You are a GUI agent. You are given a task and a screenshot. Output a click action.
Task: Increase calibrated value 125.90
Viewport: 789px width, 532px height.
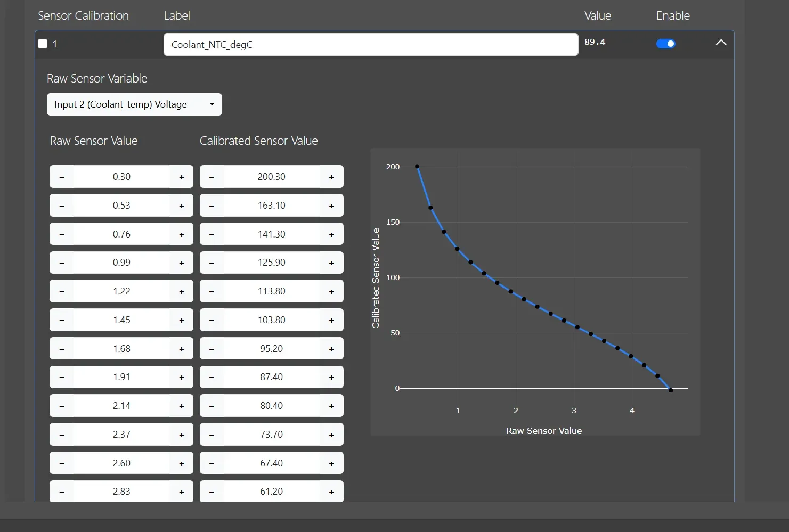coord(331,263)
